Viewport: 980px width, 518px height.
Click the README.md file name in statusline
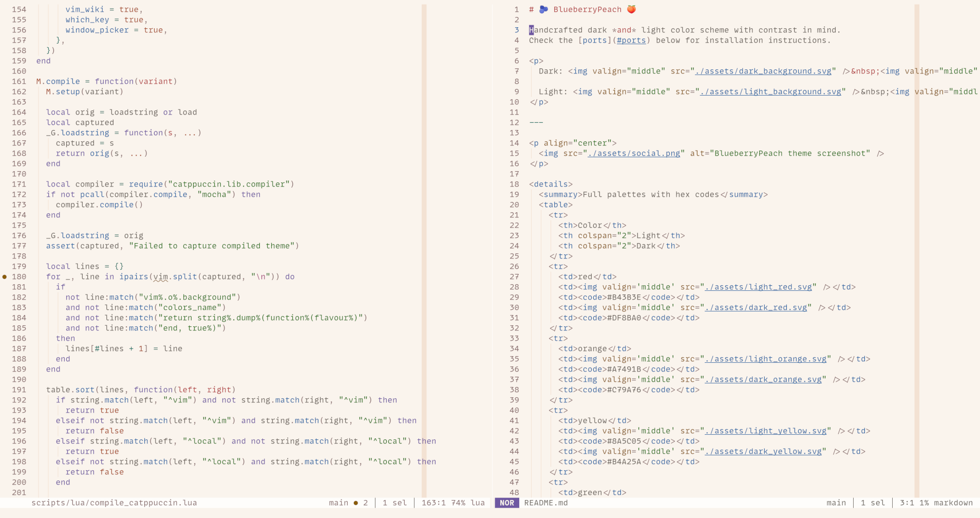[x=546, y=503]
